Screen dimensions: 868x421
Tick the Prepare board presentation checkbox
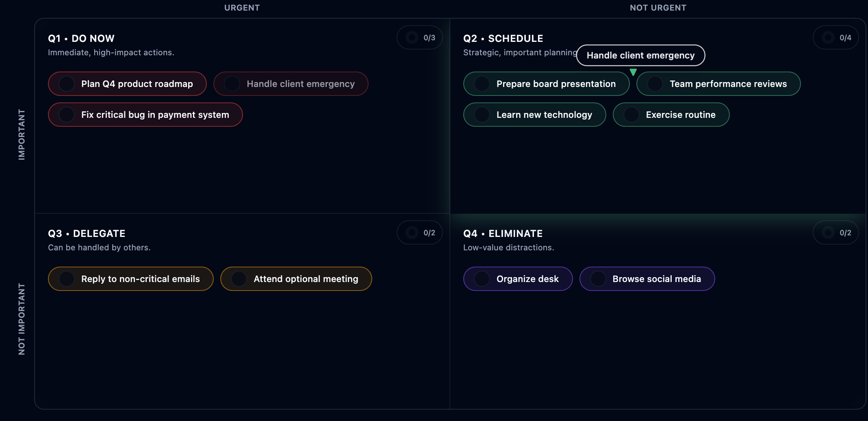pyautogui.click(x=482, y=84)
